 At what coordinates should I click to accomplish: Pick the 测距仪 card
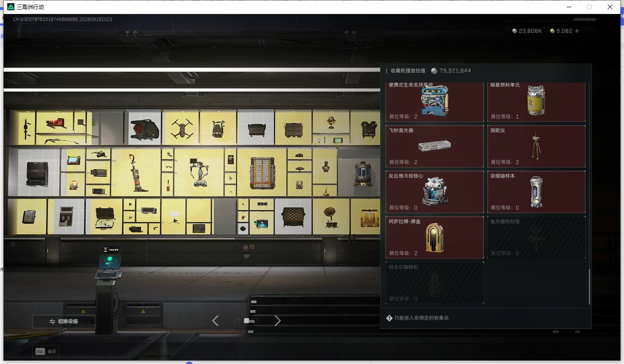pyautogui.click(x=536, y=146)
